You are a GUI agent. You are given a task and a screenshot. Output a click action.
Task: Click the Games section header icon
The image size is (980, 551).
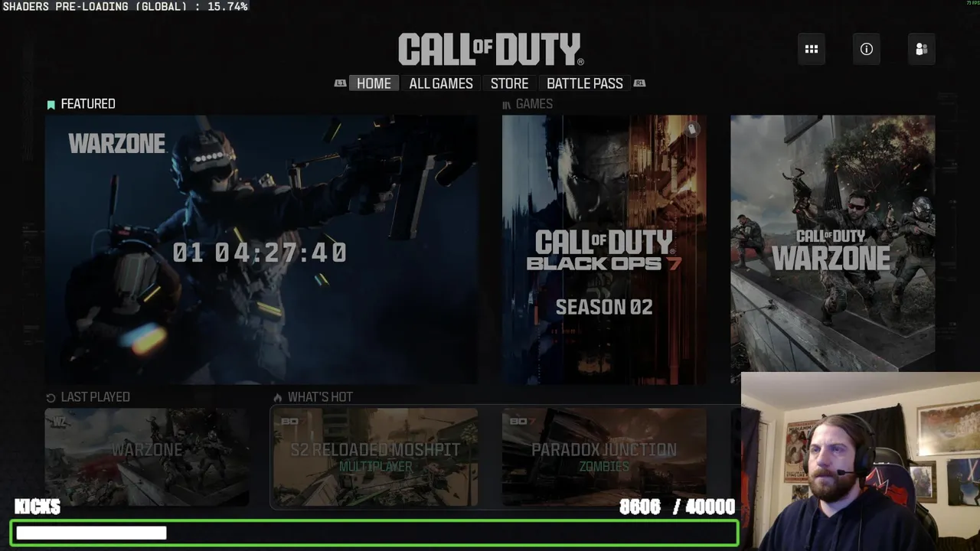pyautogui.click(x=506, y=104)
